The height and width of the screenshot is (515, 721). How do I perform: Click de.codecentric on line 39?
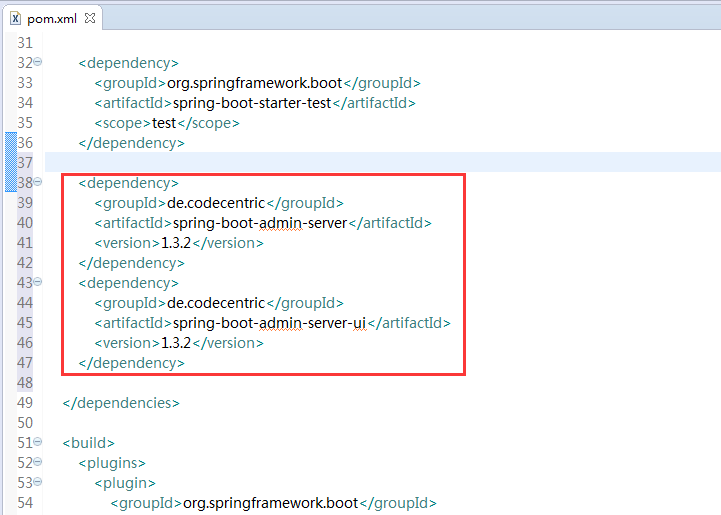216,203
